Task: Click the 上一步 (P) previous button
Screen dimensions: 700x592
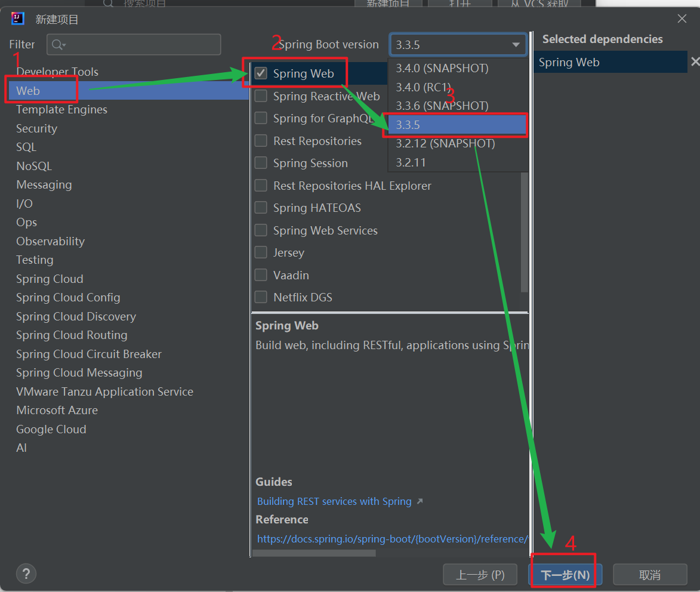Action: point(480,574)
